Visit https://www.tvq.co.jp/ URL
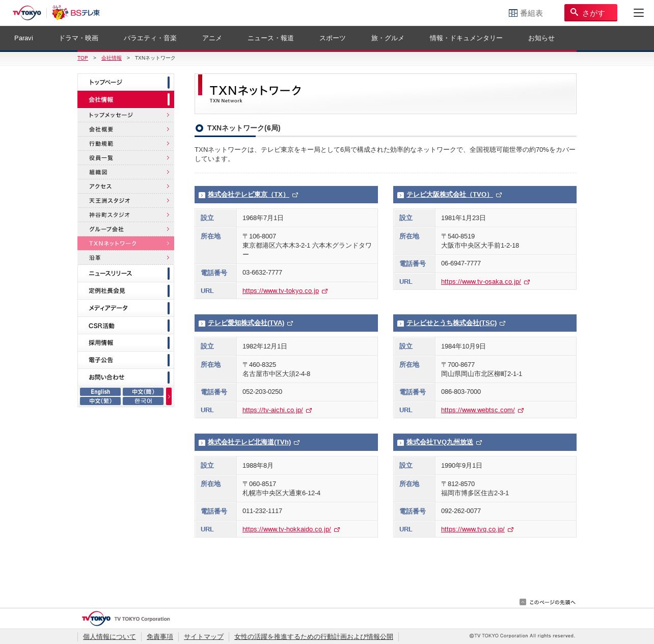The image size is (654, 644). [x=473, y=529]
